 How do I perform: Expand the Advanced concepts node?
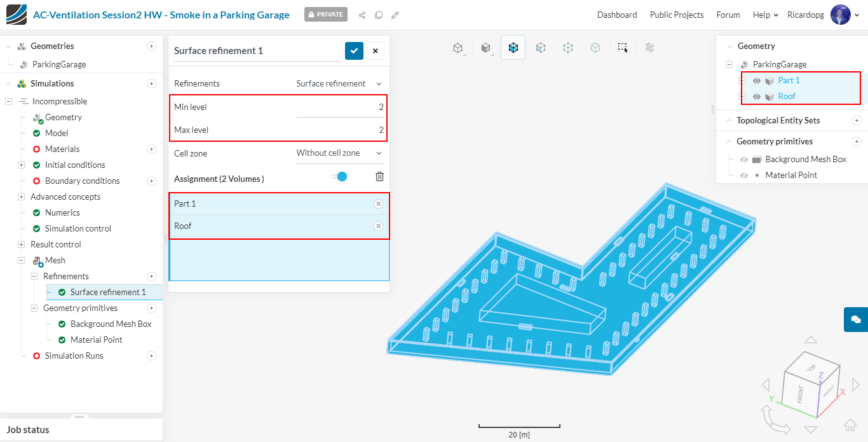click(x=21, y=197)
